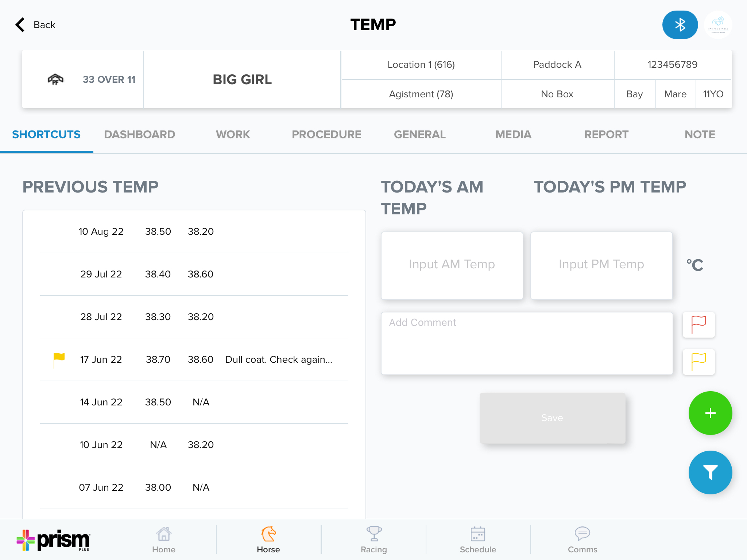Tap the back arrow chevron

pos(20,25)
